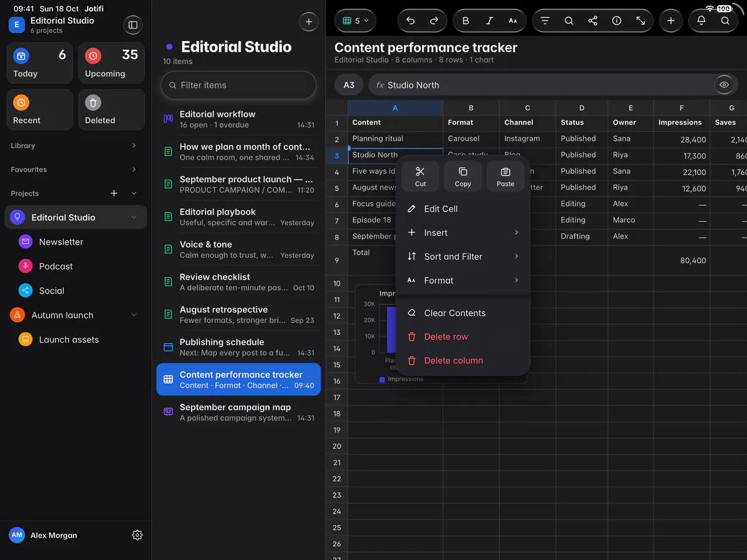The image size is (747, 560).
Task: Copy the selected cell
Action: tap(463, 176)
